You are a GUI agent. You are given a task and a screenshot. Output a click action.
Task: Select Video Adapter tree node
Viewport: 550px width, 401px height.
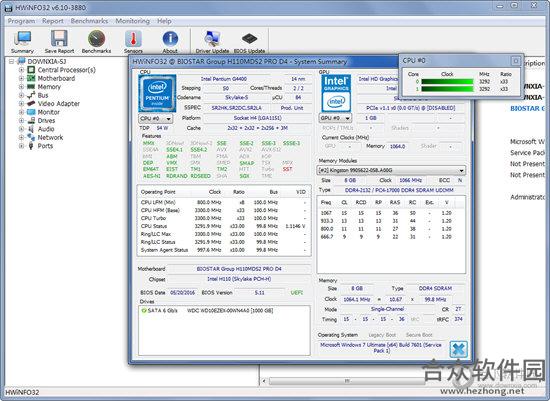[59, 103]
